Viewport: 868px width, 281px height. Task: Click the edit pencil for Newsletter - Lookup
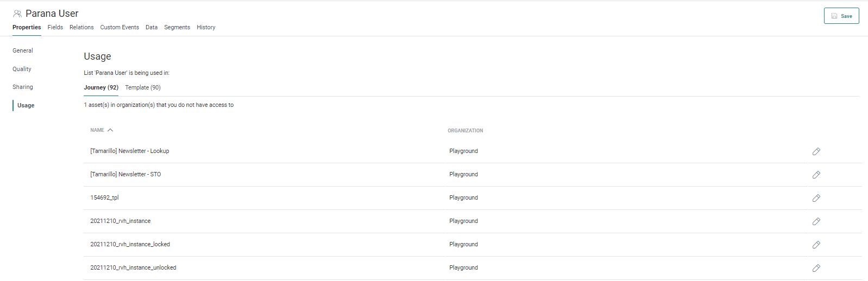click(x=816, y=151)
